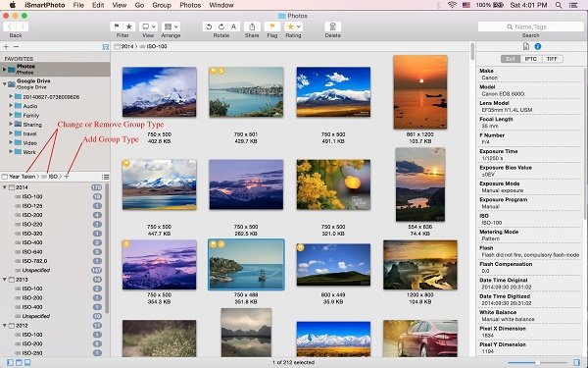The image size is (588, 368).
Task: Rotate the photo clockwise
Action: (x=221, y=26)
